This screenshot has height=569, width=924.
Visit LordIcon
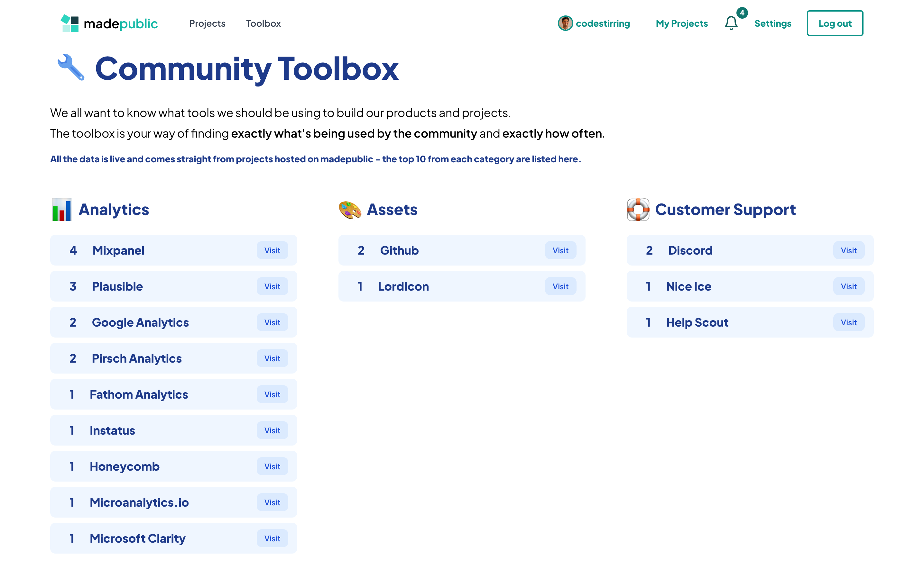pos(560,286)
